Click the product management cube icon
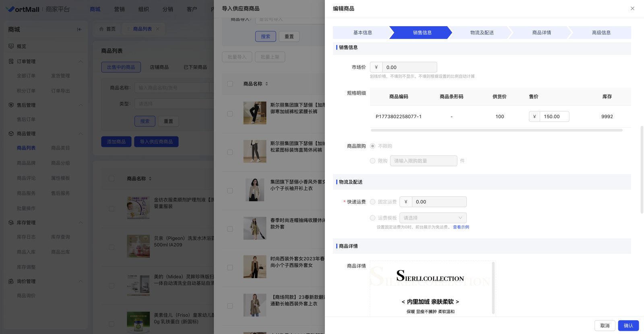The height and width of the screenshot is (334, 644). 11,133
